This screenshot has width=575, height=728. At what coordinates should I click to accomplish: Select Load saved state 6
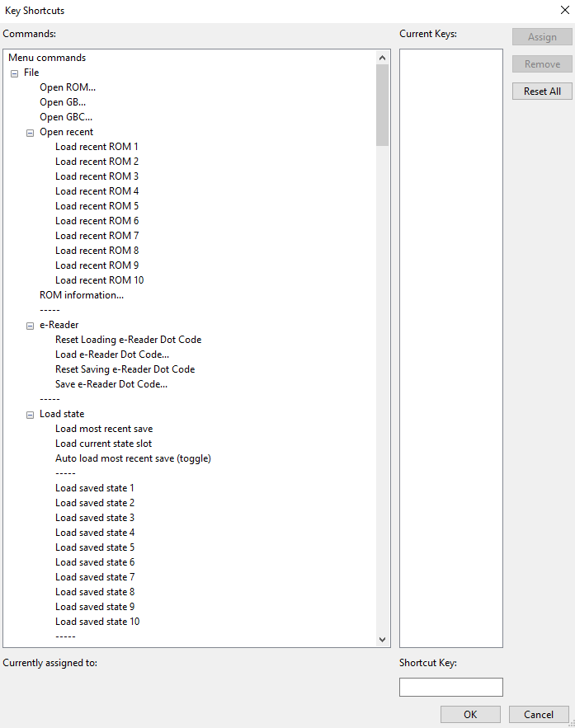point(95,563)
